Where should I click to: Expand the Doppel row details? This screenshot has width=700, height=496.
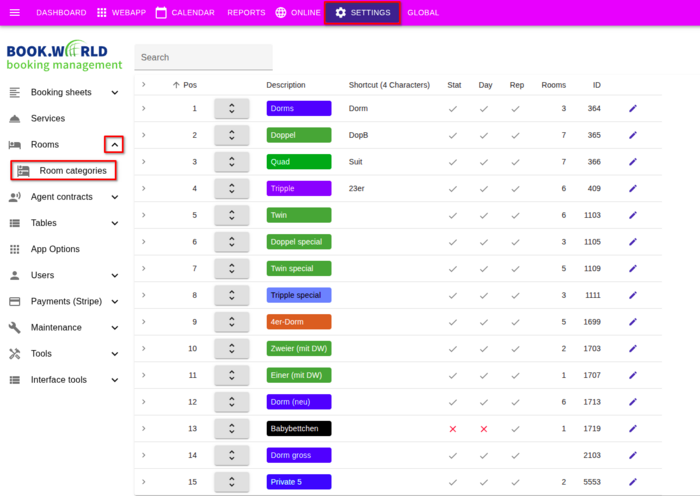click(x=143, y=134)
